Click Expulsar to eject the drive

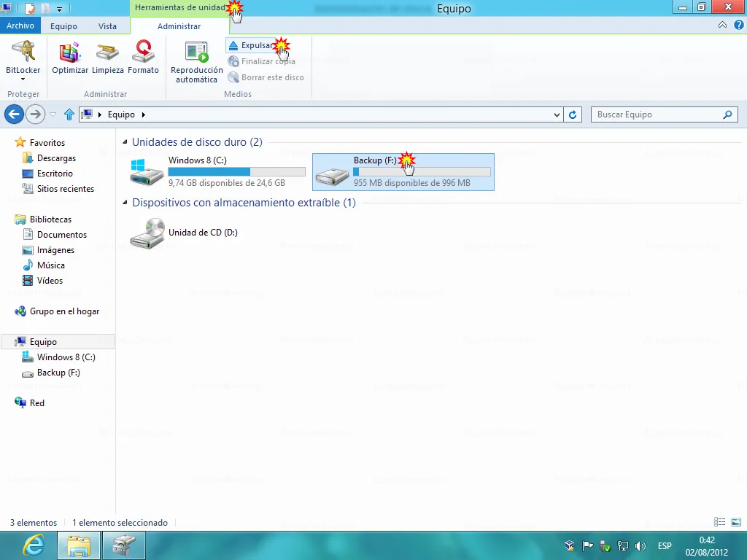pyautogui.click(x=252, y=45)
